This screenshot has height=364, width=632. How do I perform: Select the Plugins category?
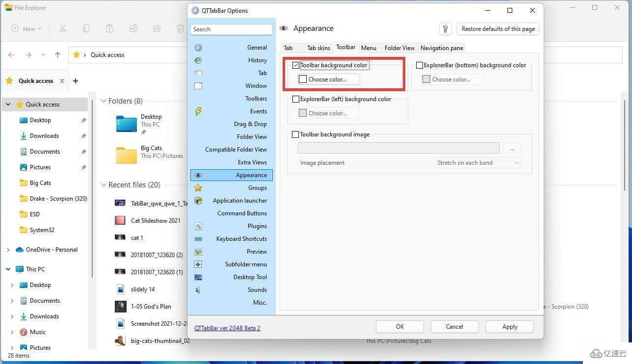[x=232, y=226]
